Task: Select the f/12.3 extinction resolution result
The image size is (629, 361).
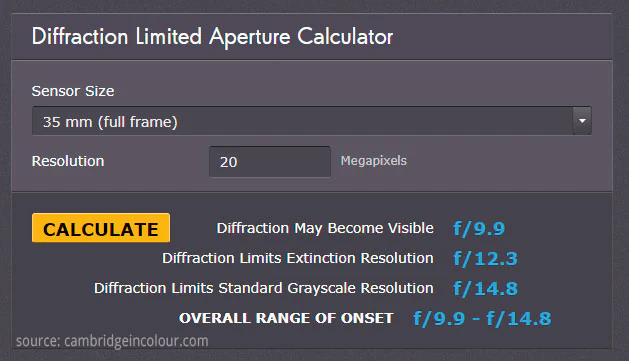Action: 485,259
